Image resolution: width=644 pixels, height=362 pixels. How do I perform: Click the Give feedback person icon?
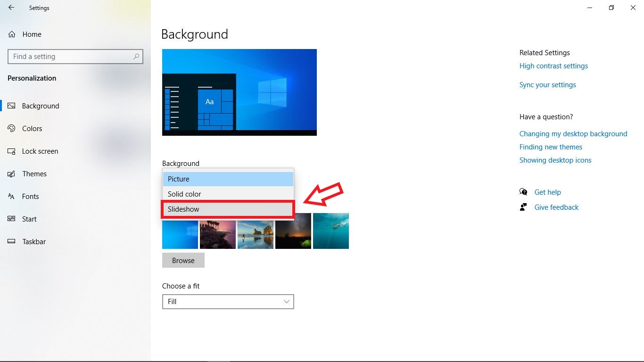523,207
